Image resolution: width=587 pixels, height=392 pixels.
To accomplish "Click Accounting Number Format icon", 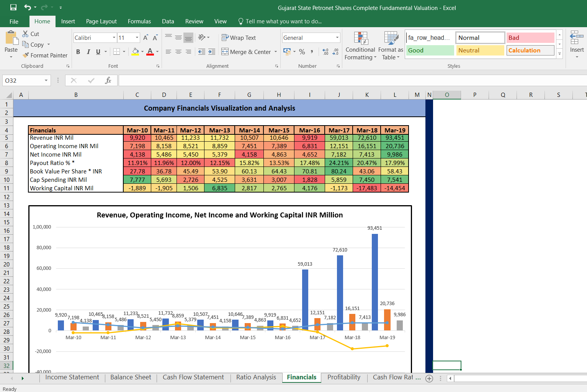I will click(287, 51).
